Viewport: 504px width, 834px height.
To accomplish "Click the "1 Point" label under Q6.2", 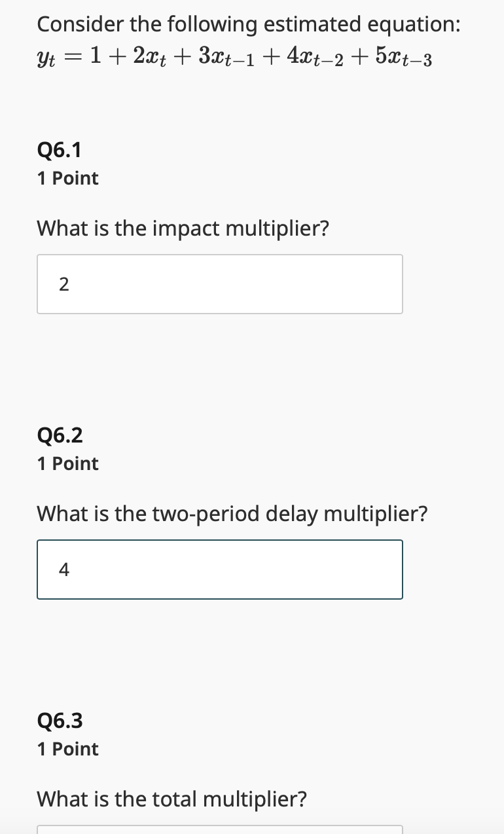I will tap(67, 463).
